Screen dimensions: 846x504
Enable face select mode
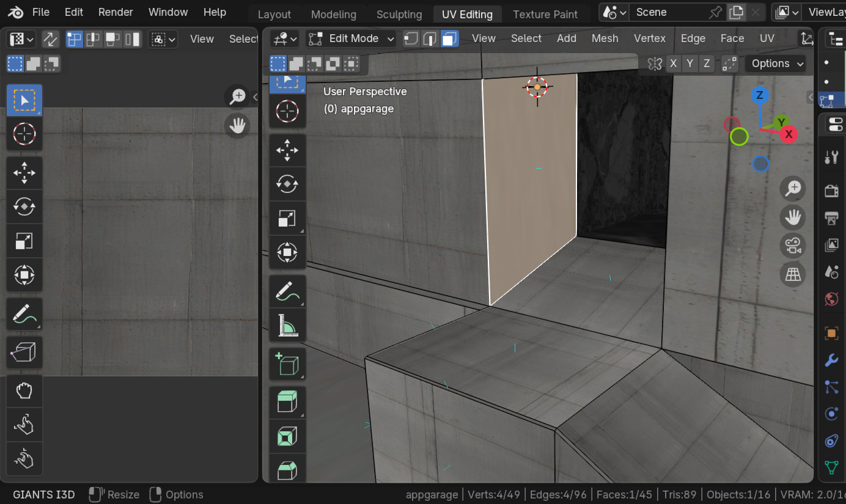coord(450,38)
